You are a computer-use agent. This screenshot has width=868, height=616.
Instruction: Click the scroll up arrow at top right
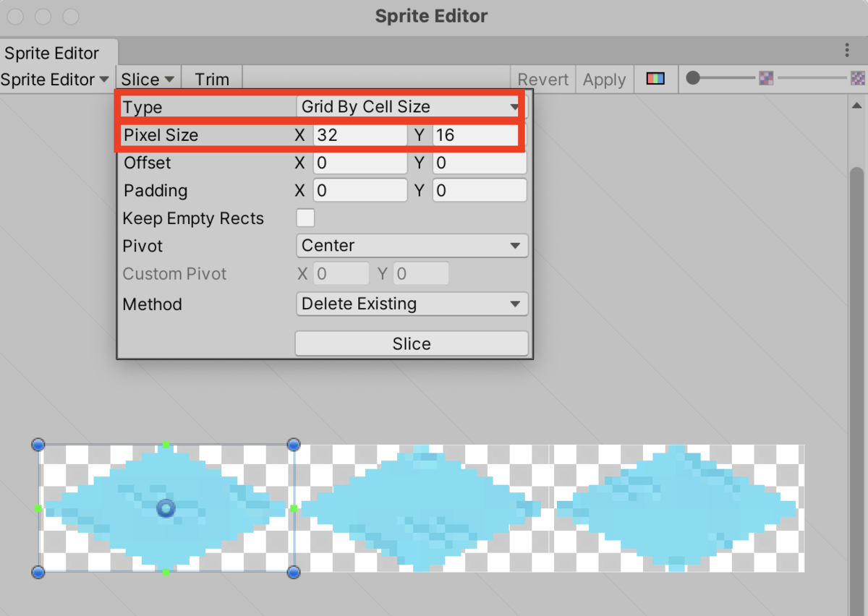click(x=858, y=106)
